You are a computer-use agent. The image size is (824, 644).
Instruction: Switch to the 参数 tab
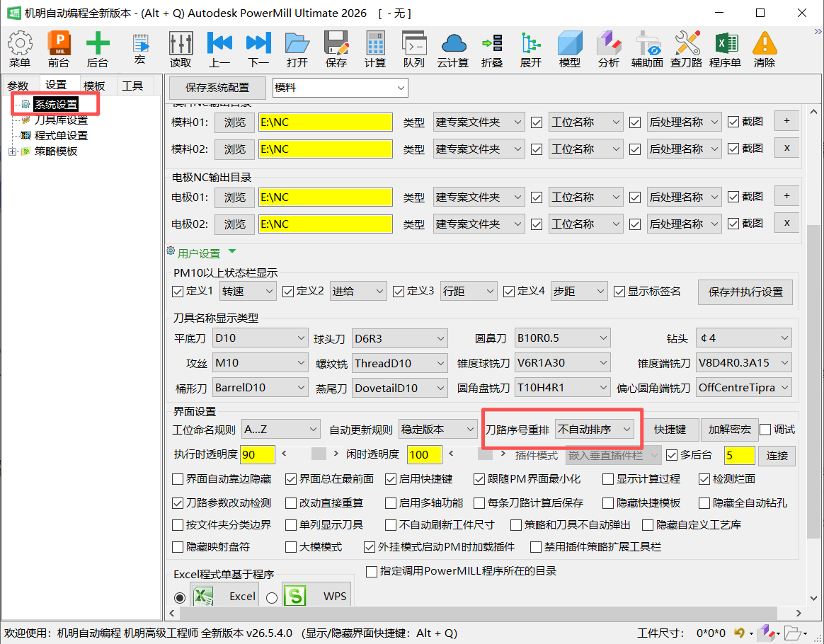pos(19,86)
